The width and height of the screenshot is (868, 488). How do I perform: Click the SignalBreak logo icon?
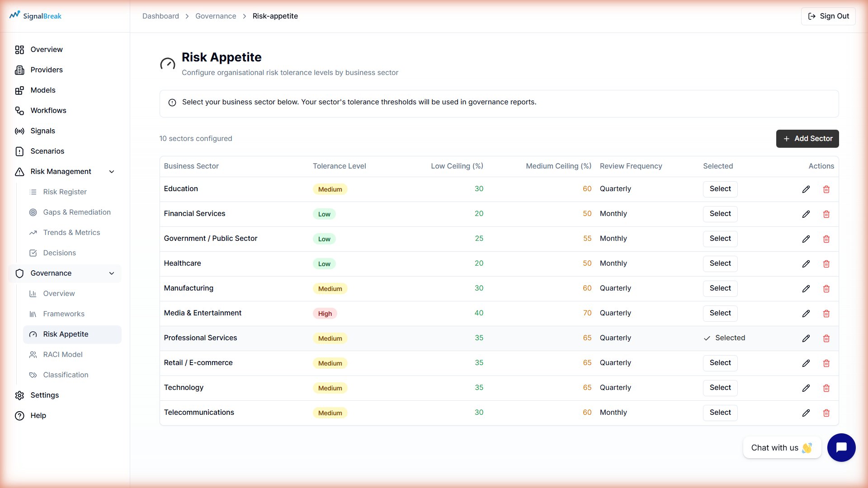pos(15,15)
